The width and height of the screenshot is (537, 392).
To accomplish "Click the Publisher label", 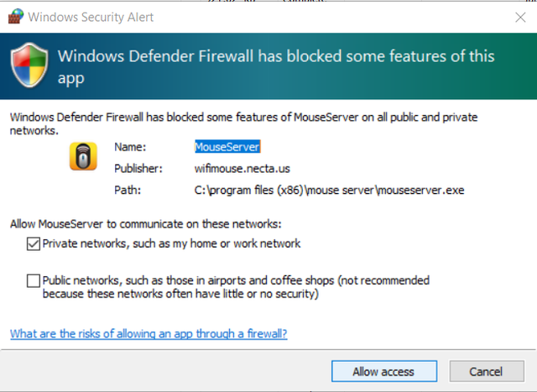I will click(137, 168).
